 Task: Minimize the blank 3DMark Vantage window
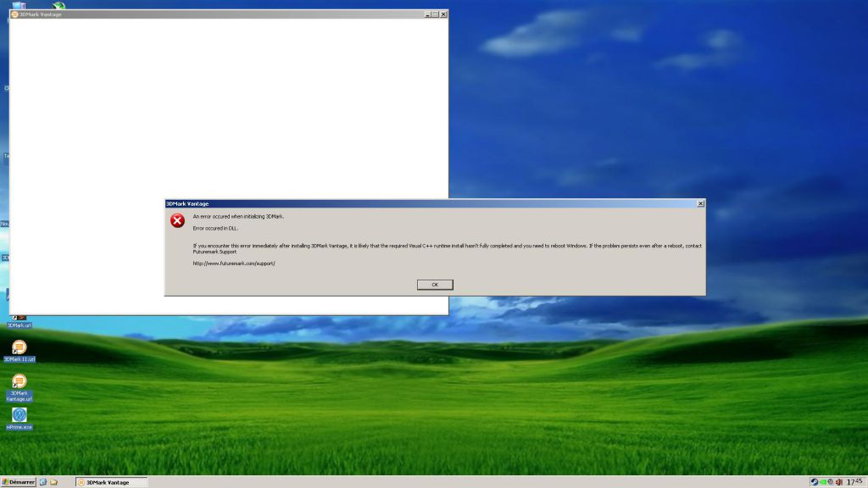(427, 14)
